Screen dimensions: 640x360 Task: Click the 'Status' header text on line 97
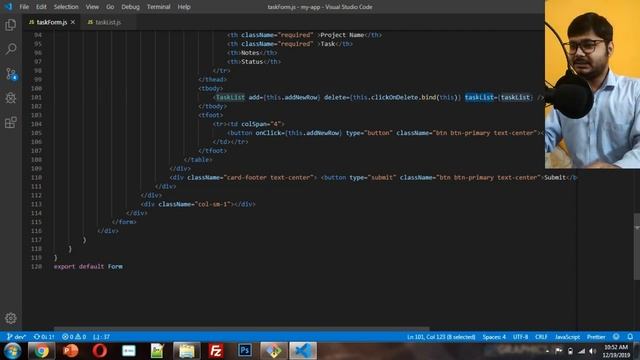tap(252, 62)
